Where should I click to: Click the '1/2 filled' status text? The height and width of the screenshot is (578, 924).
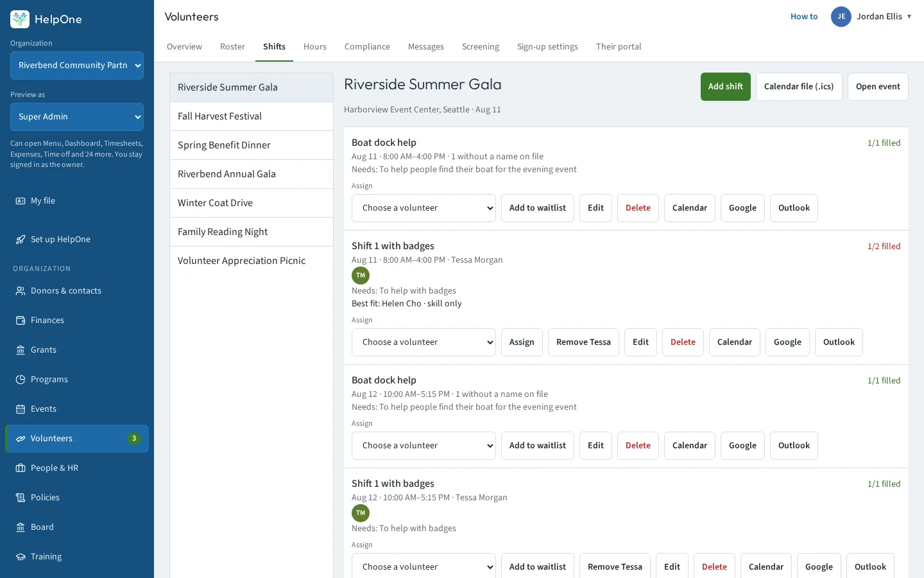(884, 247)
